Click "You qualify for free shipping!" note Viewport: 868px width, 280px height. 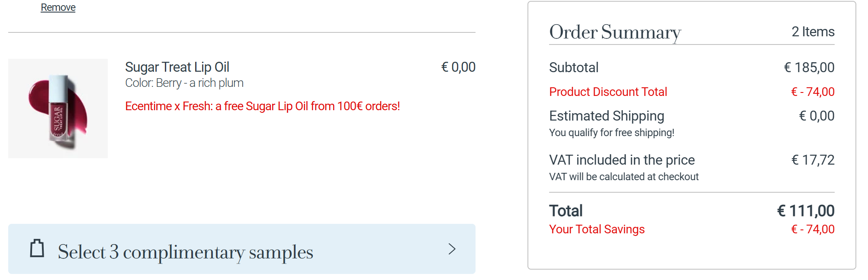tap(611, 133)
